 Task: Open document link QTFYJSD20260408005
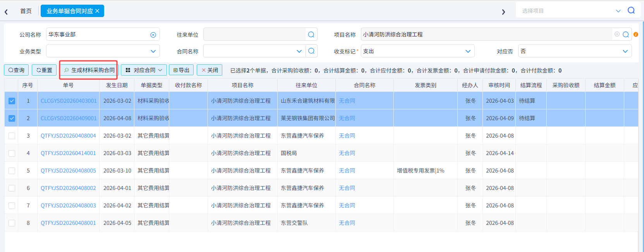pos(68,171)
